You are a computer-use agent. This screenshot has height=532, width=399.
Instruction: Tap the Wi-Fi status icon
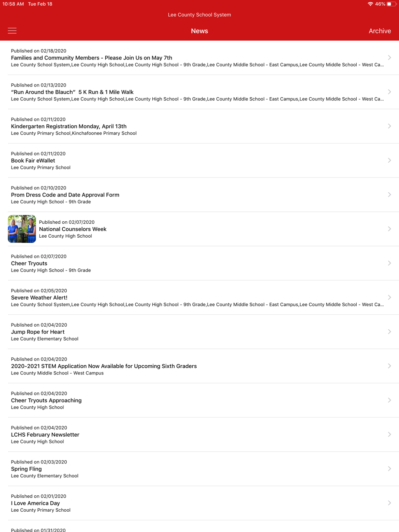pyautogui.click(x=370, y=4)
